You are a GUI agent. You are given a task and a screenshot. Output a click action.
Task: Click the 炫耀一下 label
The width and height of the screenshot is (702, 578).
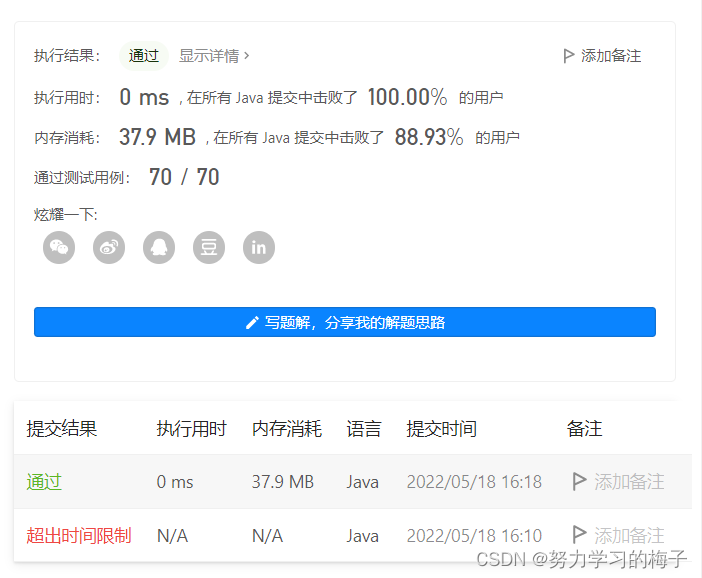pos(66,215)
